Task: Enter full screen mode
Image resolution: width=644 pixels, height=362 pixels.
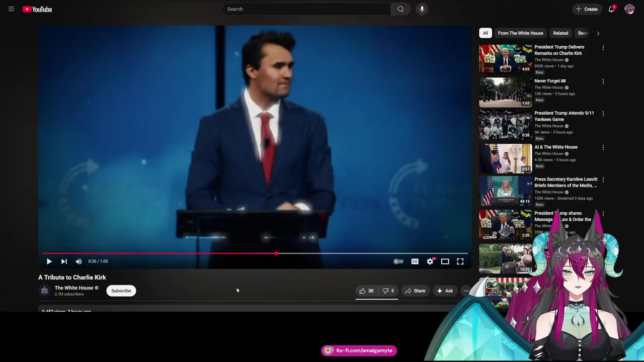Action: pyautogui.click(x=460, y=261)
